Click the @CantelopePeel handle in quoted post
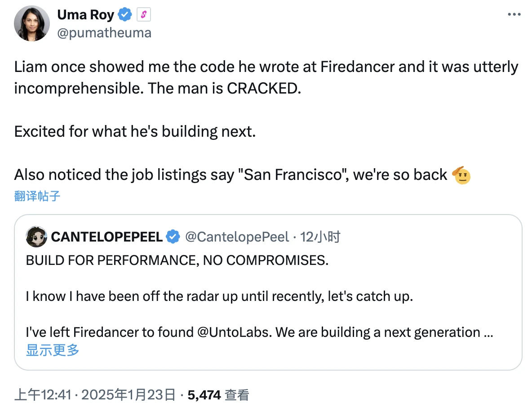This screenshot has height=412, width=532. pyautogui.click(x=237, y=237)
